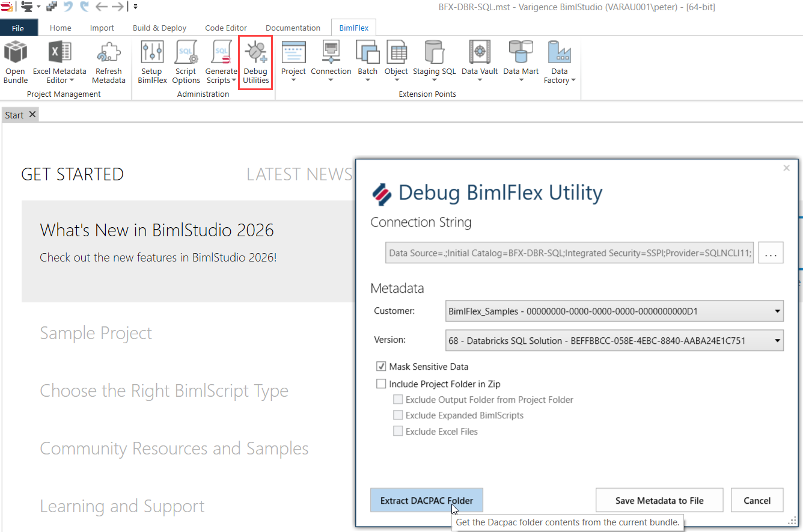
Task: Click the Extract DACPAC Folder button
Action: 427,500
